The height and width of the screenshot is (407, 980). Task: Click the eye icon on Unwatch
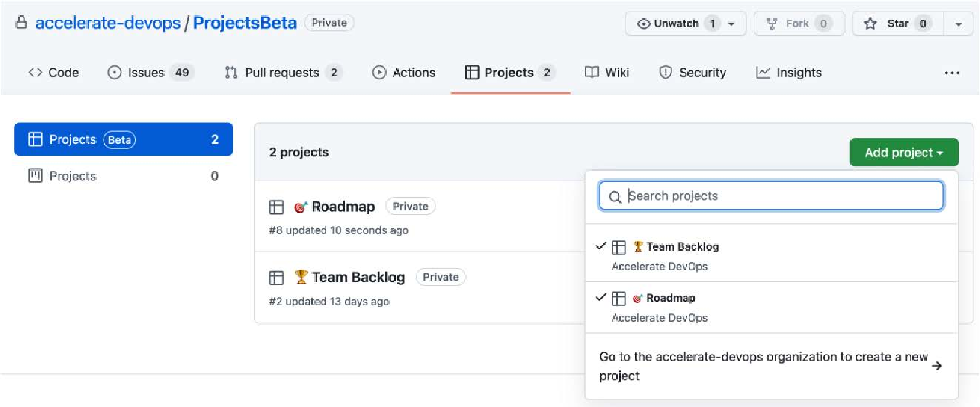644,24
